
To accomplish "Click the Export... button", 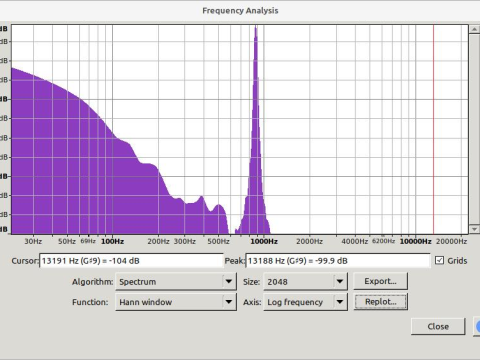I will coord(380,281).
